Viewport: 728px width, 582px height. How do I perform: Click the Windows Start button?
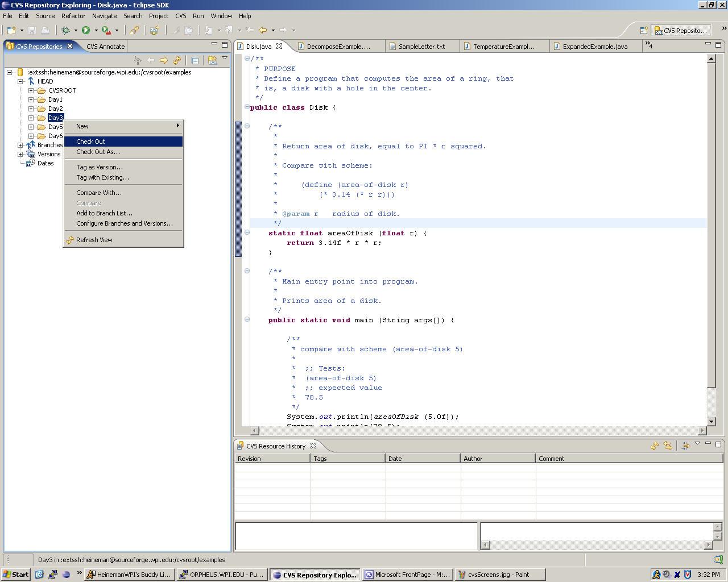click(x=16, y=575)
